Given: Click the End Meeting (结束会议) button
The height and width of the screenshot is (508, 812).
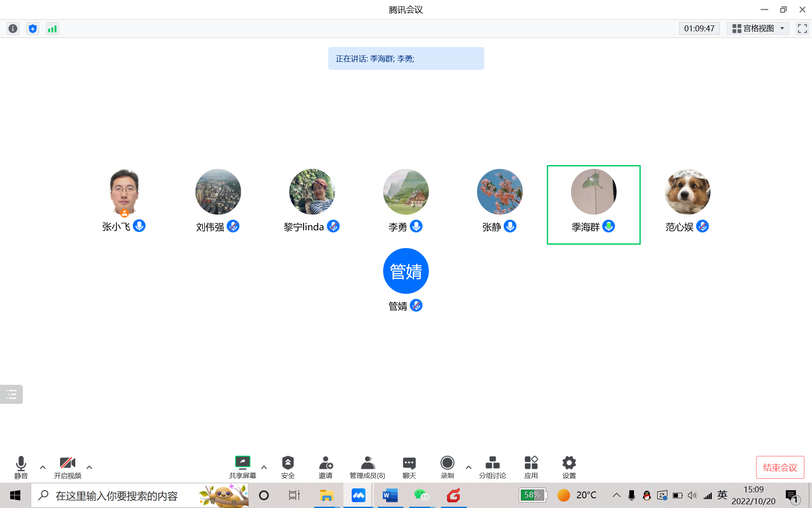Looking at the screenshot, I should tap(780, 467).
